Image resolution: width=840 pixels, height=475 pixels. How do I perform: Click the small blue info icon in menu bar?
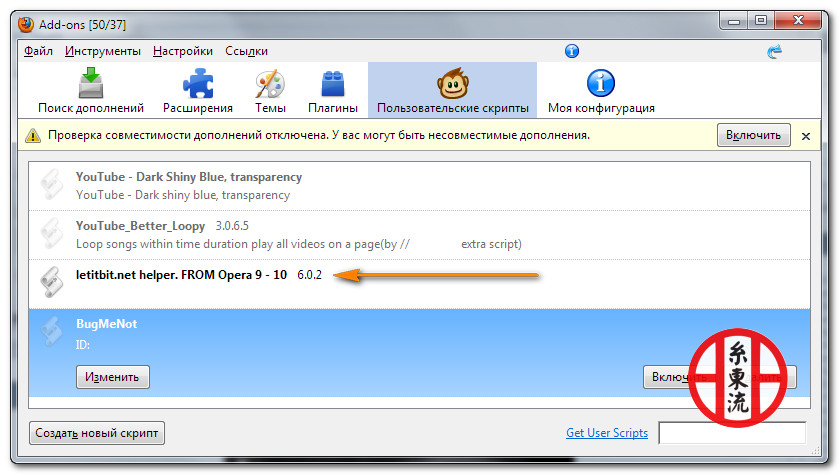572,51
